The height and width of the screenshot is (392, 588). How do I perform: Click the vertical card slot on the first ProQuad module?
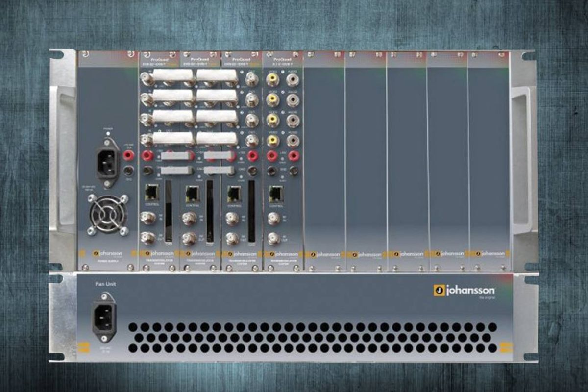169,211
